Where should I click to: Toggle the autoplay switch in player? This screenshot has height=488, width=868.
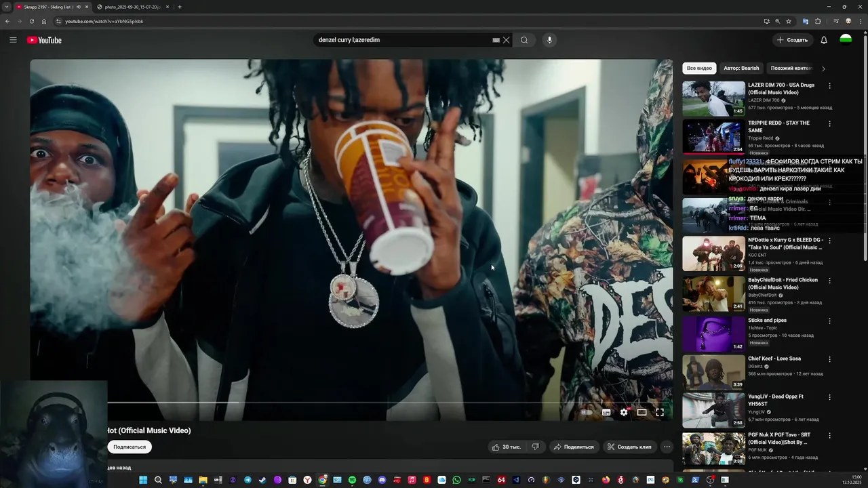[x=587, y=412]
